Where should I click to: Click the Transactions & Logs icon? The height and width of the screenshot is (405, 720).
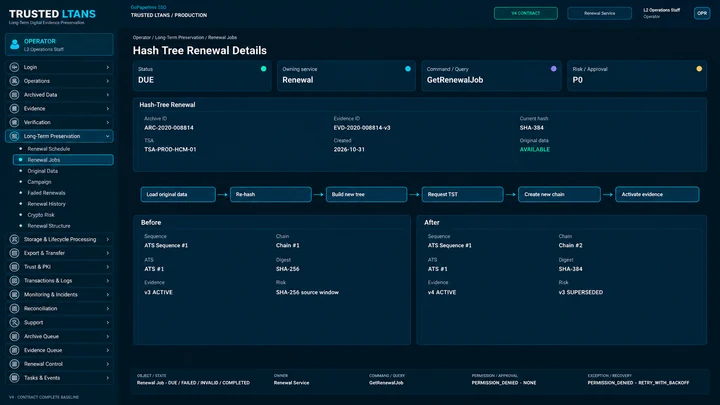(x=14, y=281)
